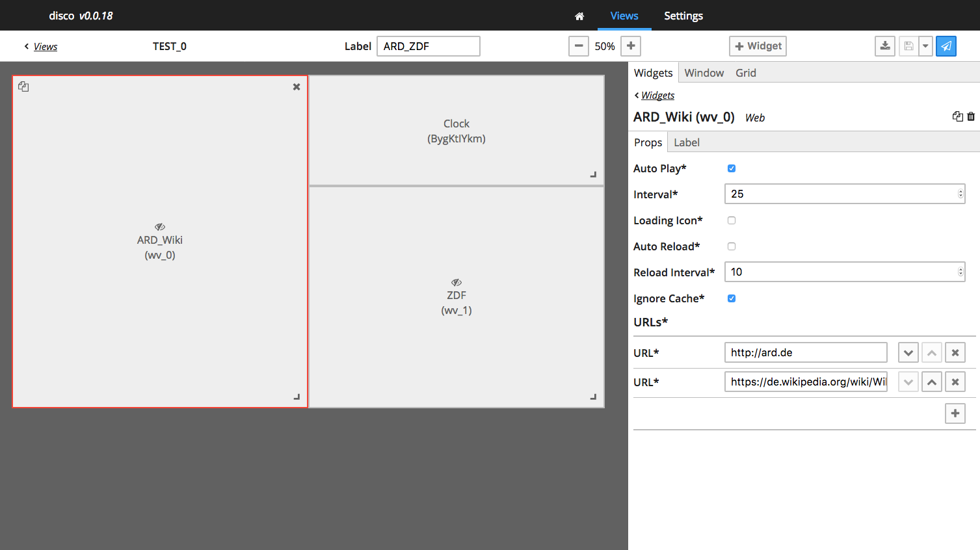This screenshot has width=980, height=550.
Task: Open the Views tab in top navigation
Action: tap(624, 16)
